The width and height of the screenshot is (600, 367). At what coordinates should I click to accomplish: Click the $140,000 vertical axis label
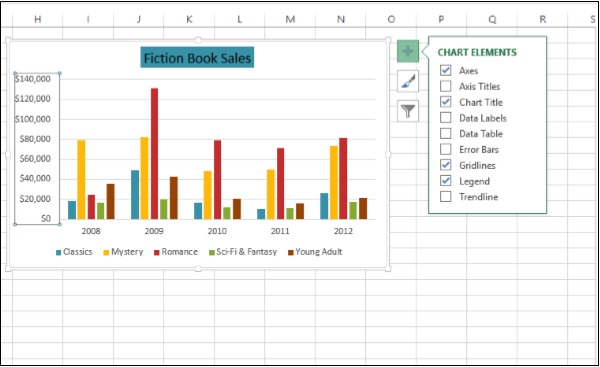coord(33,79)
